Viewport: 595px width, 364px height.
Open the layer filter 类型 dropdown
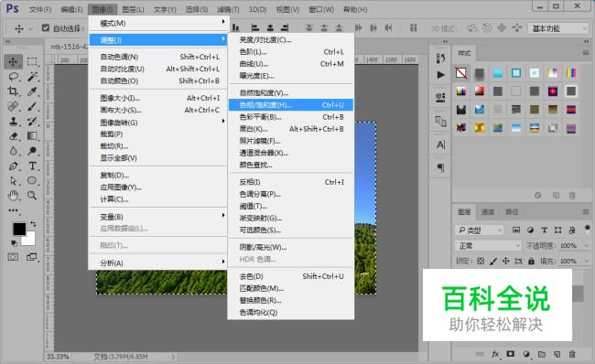(x=480, y=230)
